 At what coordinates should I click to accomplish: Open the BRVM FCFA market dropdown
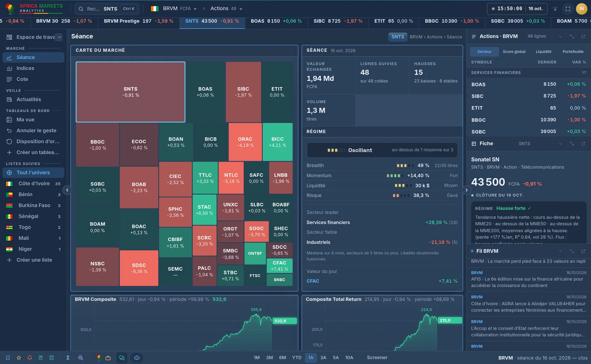coord(173,9)
